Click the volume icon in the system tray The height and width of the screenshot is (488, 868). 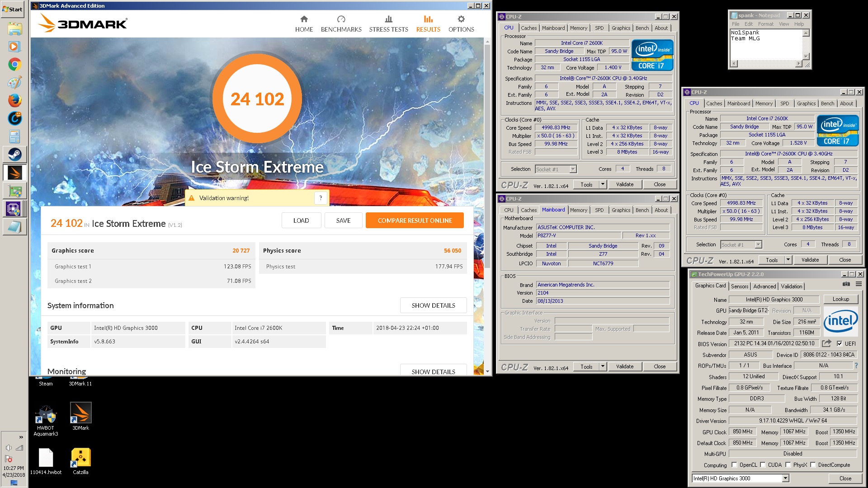point(9,448)
